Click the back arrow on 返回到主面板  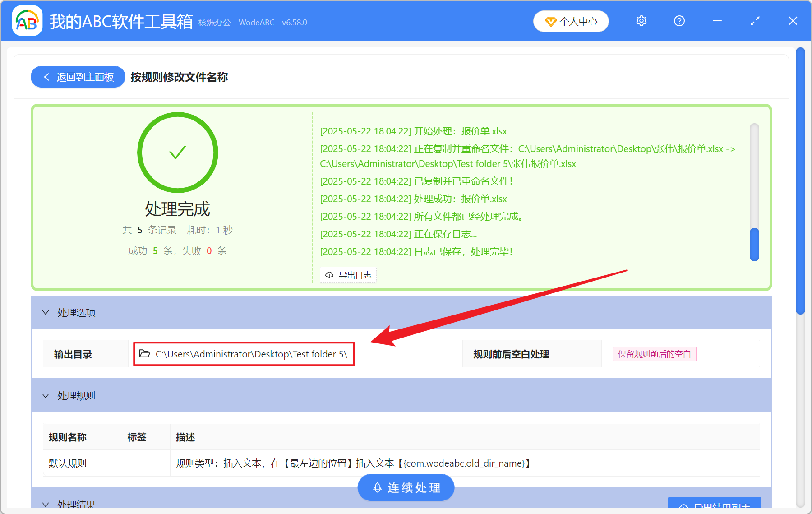(46, 77)
